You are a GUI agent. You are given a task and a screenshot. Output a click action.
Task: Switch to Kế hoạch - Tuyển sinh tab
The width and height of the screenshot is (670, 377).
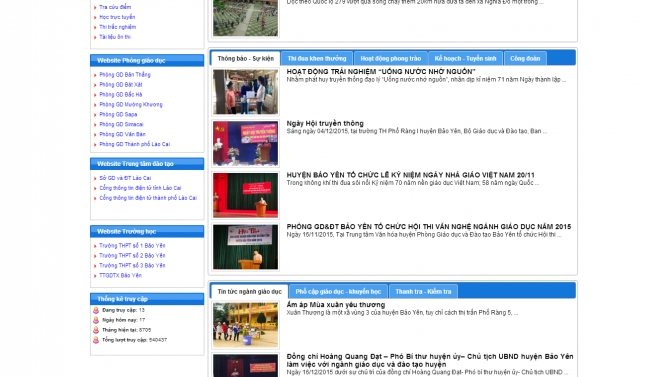point(465,59)
